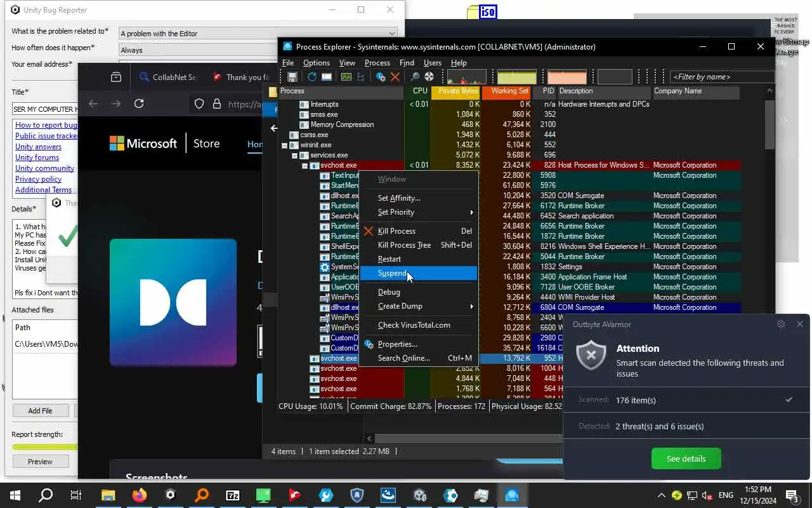The image size is (812, 508).
Task: Open File Explorer from the taskbar
Action: pos(108,495)
